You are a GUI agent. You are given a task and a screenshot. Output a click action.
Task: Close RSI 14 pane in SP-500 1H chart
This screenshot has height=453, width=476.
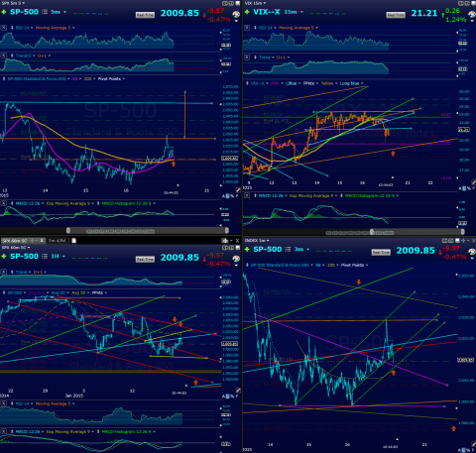click(x=3, y=403)
